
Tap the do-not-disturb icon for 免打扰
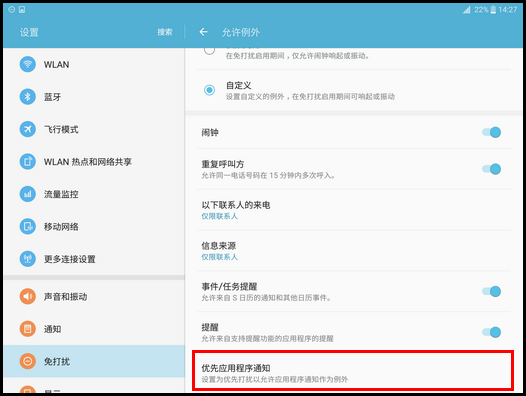click(x=28, y=361)
